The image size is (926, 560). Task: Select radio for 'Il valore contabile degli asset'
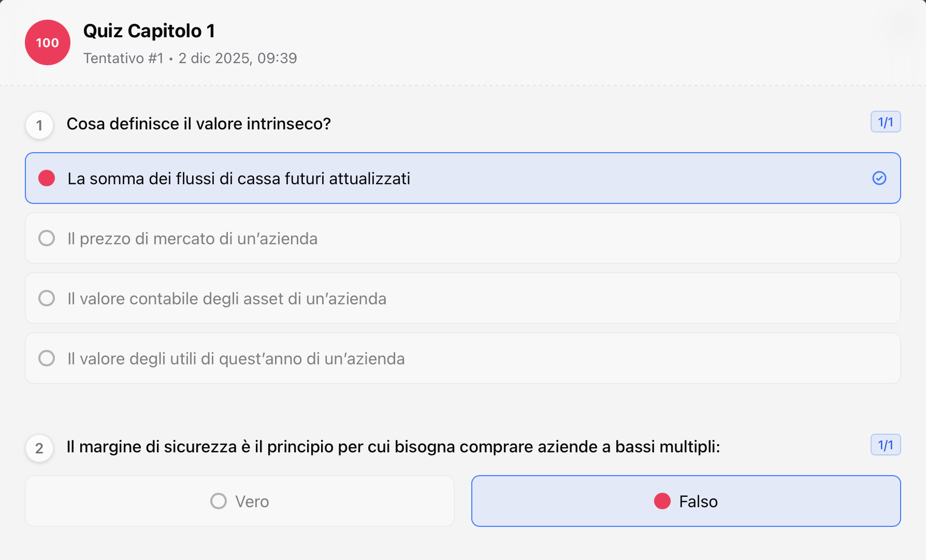(47, 298)
